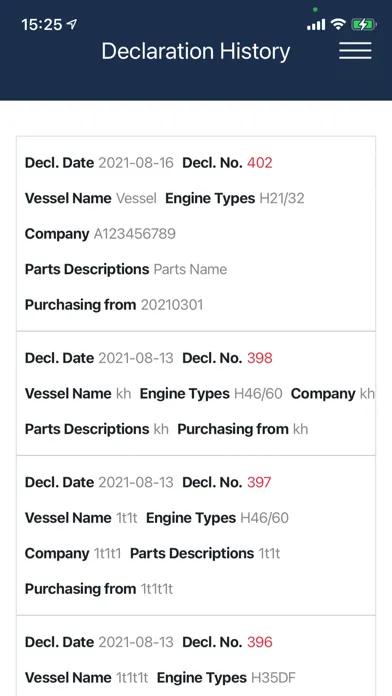Tap the 2021-08-16 declaration date
The image size is (392, 696).
(x=136, y=163)
